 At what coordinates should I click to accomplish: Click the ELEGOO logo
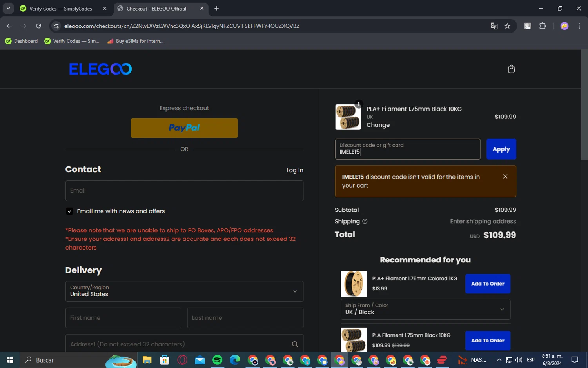(x=100, y=69)
